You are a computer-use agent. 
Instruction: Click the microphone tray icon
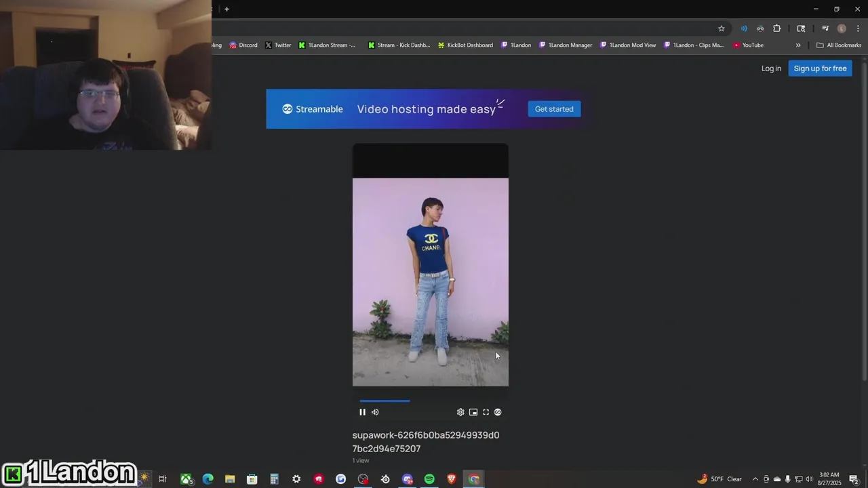787,479
